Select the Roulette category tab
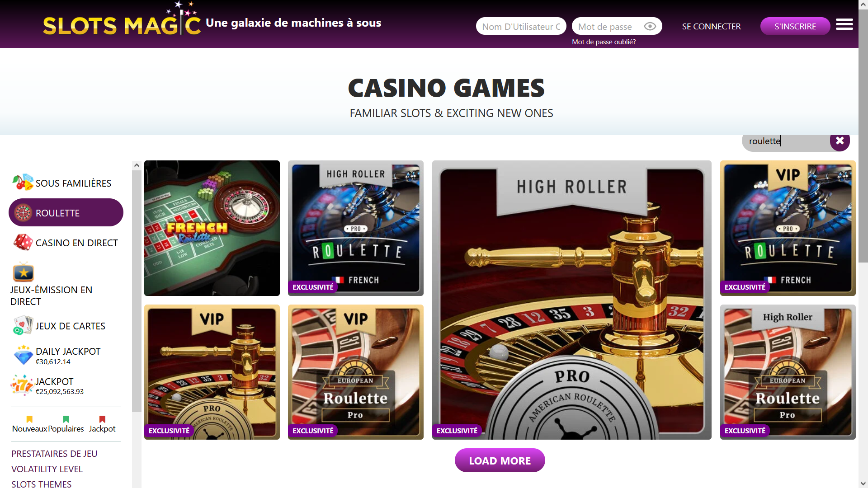Viewport: 868px width, 488px height. pyautogui.click(x=66, y=212)
